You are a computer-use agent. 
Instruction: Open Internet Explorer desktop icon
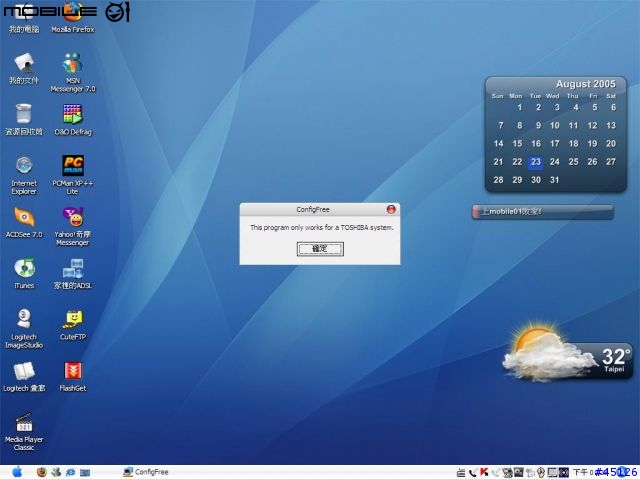pos(24,175)
